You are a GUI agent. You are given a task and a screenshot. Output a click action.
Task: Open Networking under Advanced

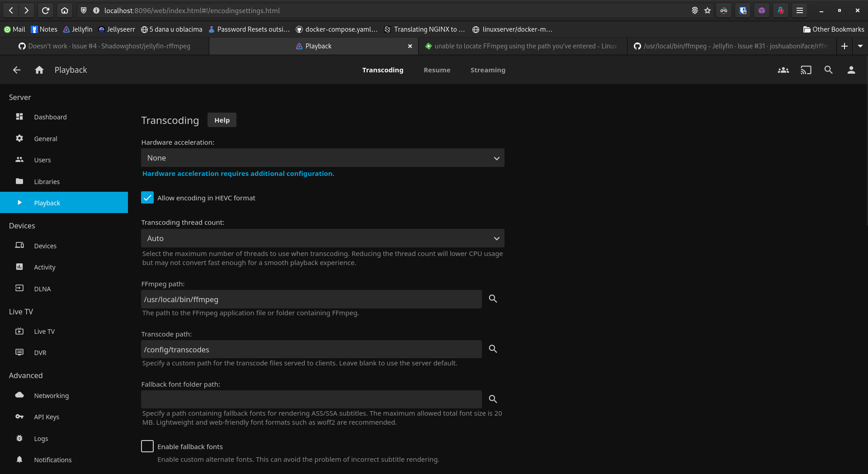coord(52,395)
